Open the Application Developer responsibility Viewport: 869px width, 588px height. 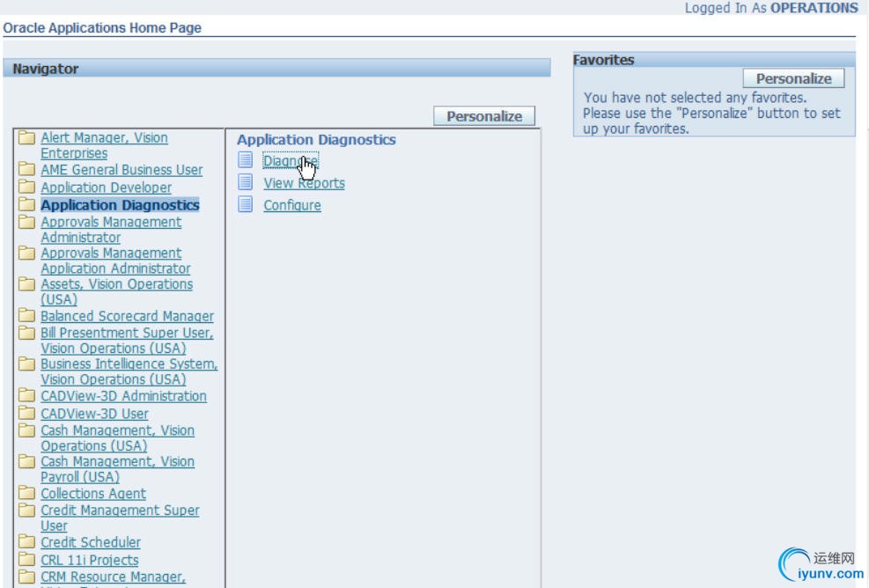(106, 187)
